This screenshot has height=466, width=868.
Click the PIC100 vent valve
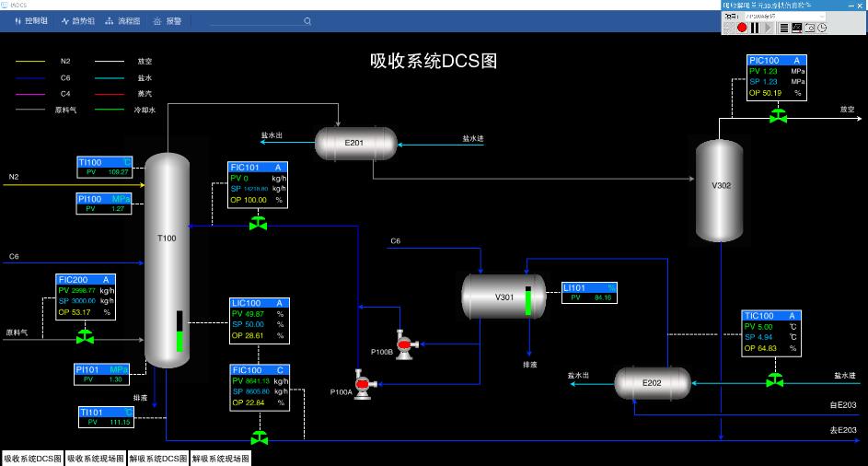pos(779,116)
